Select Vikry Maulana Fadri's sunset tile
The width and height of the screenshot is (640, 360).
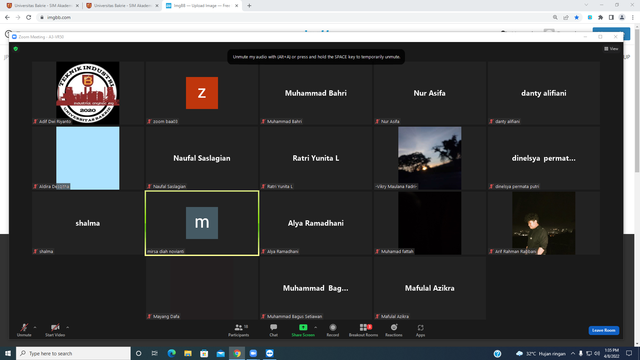429,158
